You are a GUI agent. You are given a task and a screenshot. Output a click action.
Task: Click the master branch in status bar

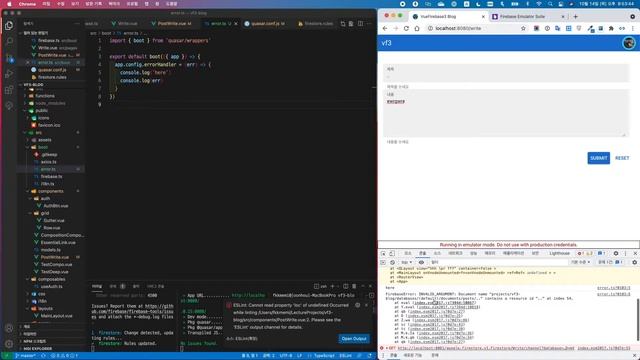[x=25, y=356]
